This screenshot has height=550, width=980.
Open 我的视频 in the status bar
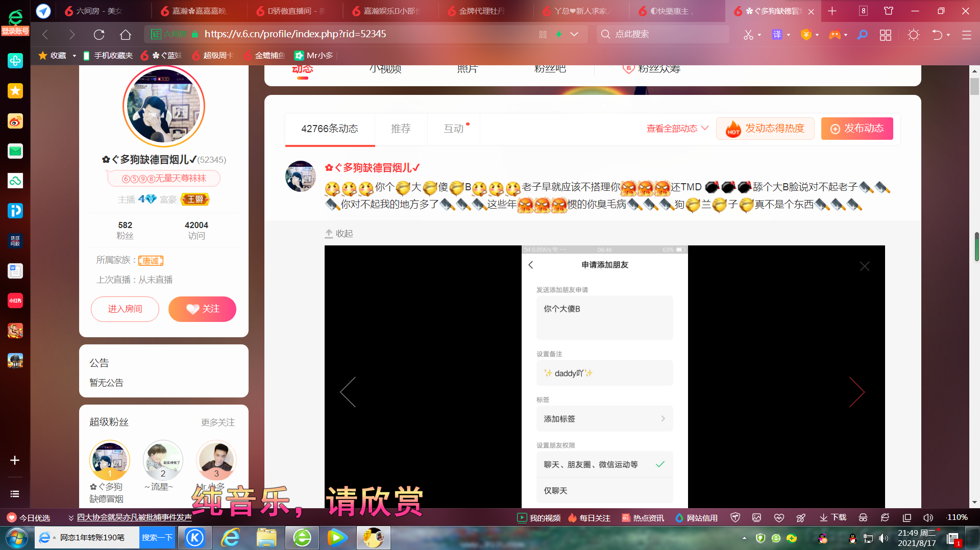539,518
